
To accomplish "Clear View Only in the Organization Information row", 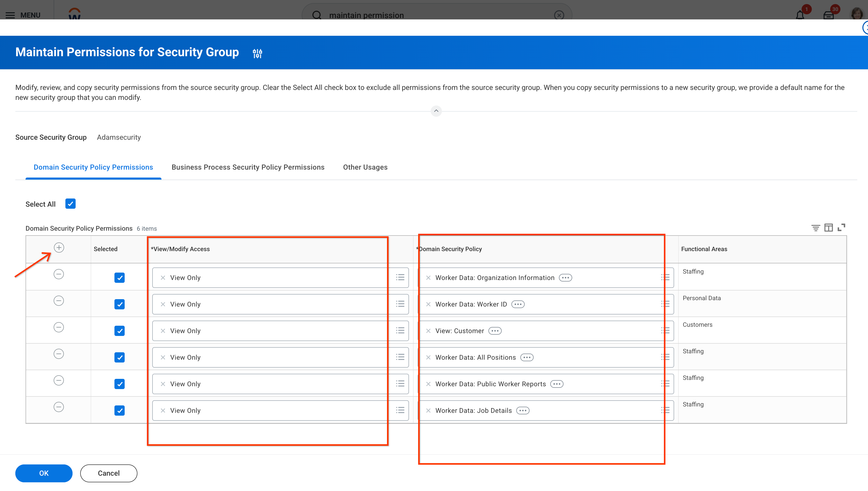I will pyautogui.click(x=163, y=278).
